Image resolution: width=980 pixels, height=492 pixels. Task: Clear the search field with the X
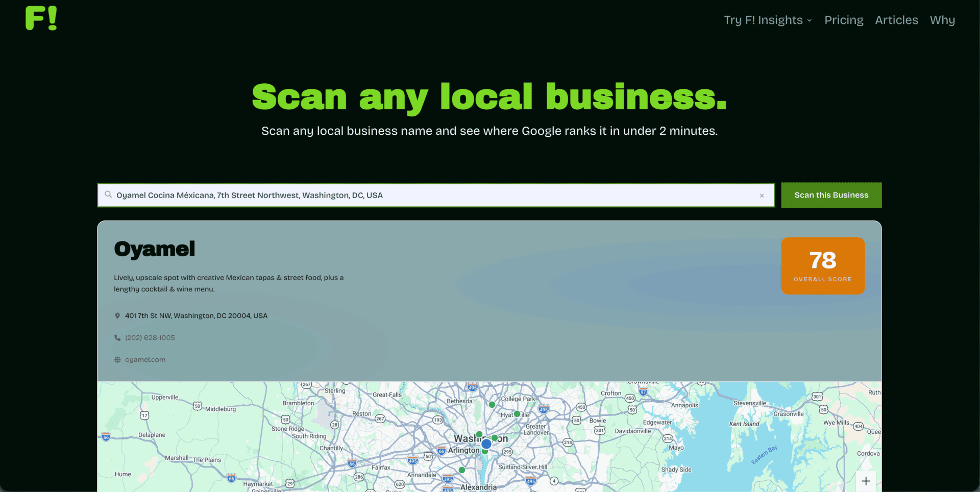762,195
